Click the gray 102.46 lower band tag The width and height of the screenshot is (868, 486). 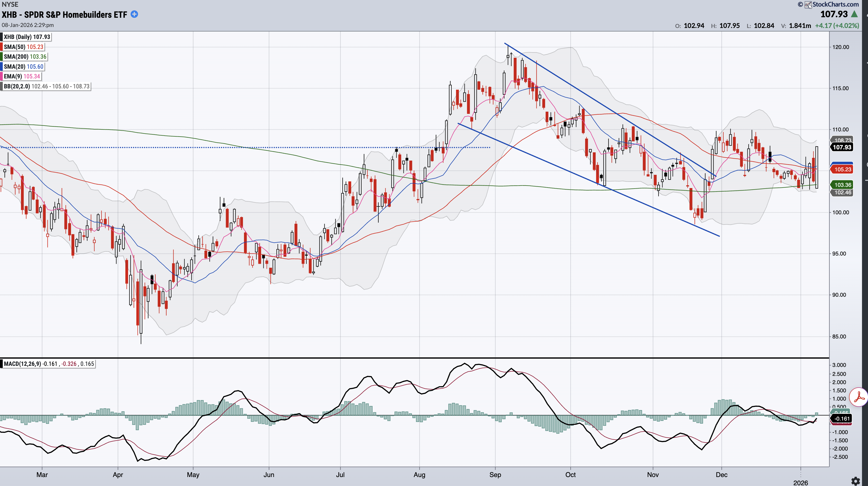(x=842, y=193)
